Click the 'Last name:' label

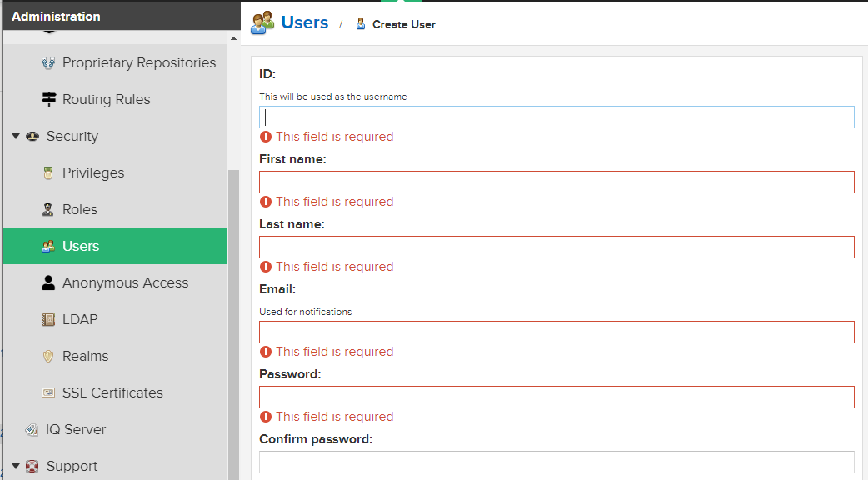click(x=292, y=224)
